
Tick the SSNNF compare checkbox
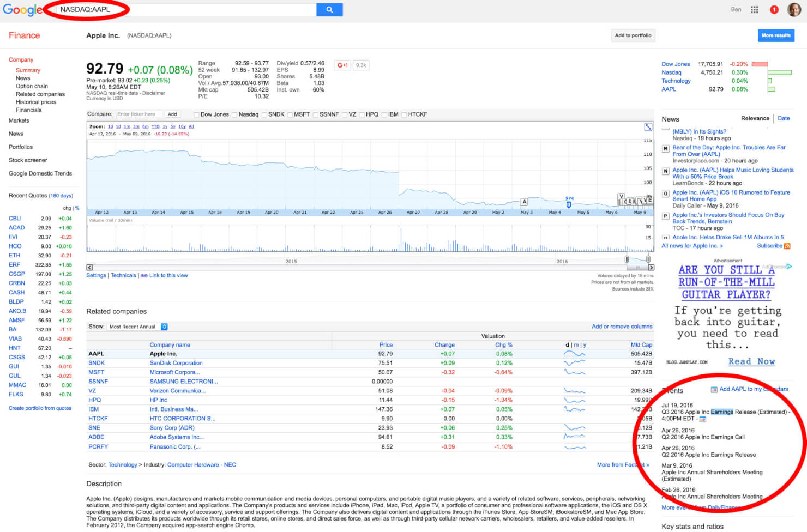pos(316,115)
